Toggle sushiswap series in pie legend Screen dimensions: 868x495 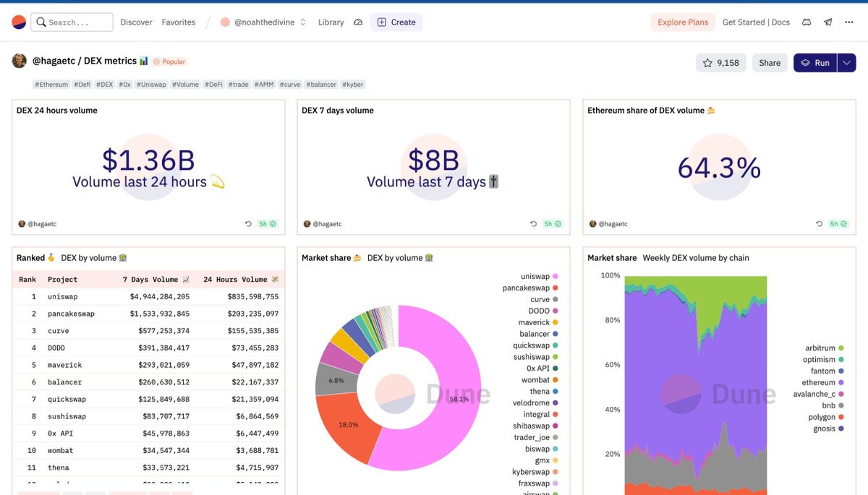pos(536,357)
